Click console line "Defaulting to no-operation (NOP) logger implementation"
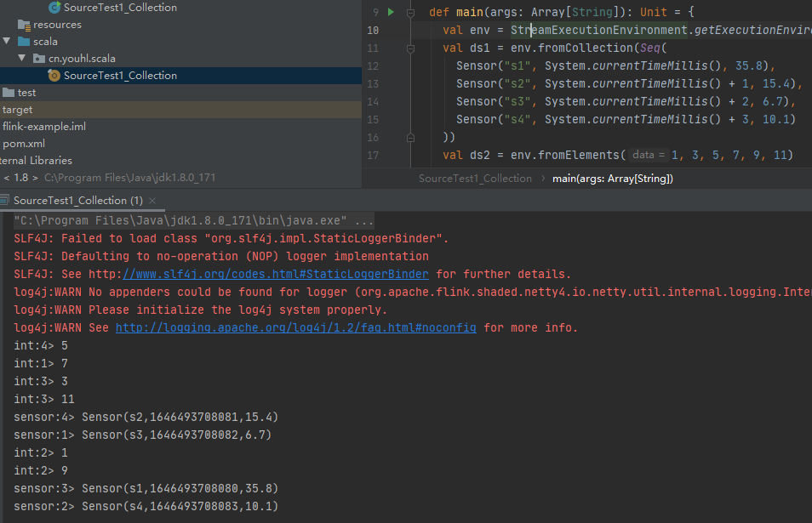812x523 pixels. point(221,257)
